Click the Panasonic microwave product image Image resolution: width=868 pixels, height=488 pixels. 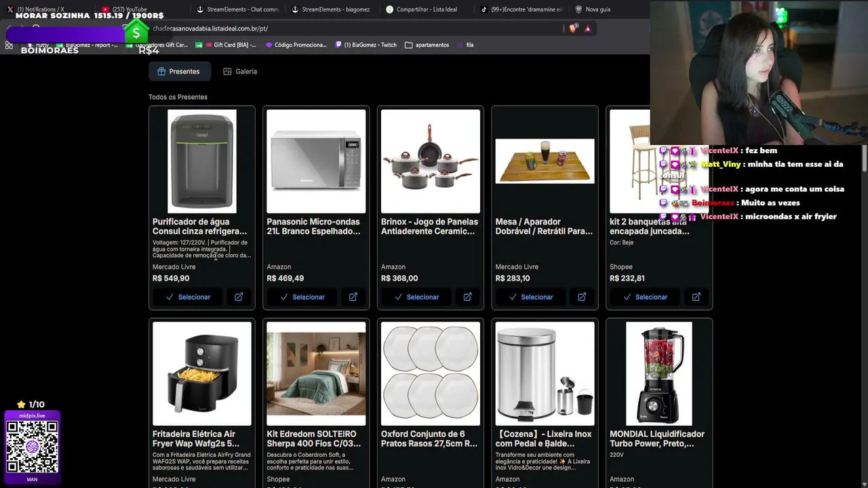tap(316, 161)
